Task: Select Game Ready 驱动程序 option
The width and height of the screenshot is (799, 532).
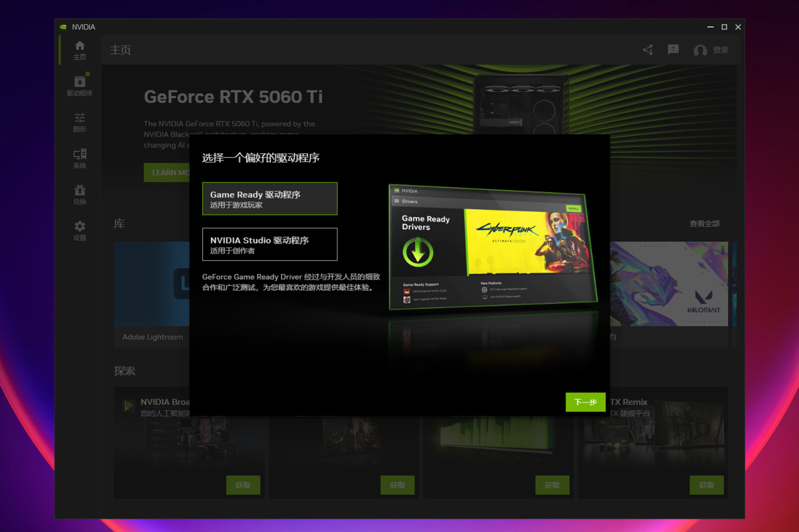Action: [x=270, y=199]
